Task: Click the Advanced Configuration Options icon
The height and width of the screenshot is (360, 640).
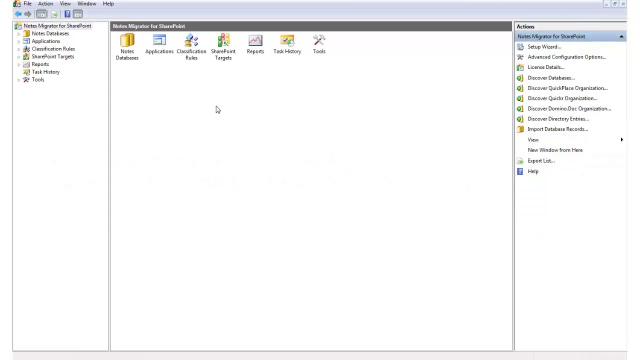Action: click(520, 57)
